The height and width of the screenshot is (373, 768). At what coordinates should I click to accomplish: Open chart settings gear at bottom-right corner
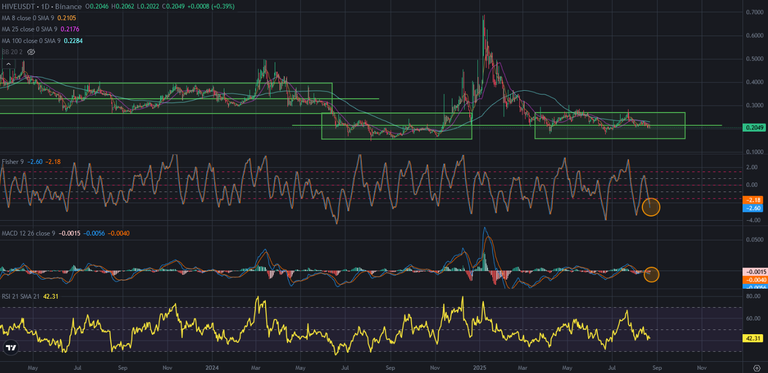[x=756, y=367]
